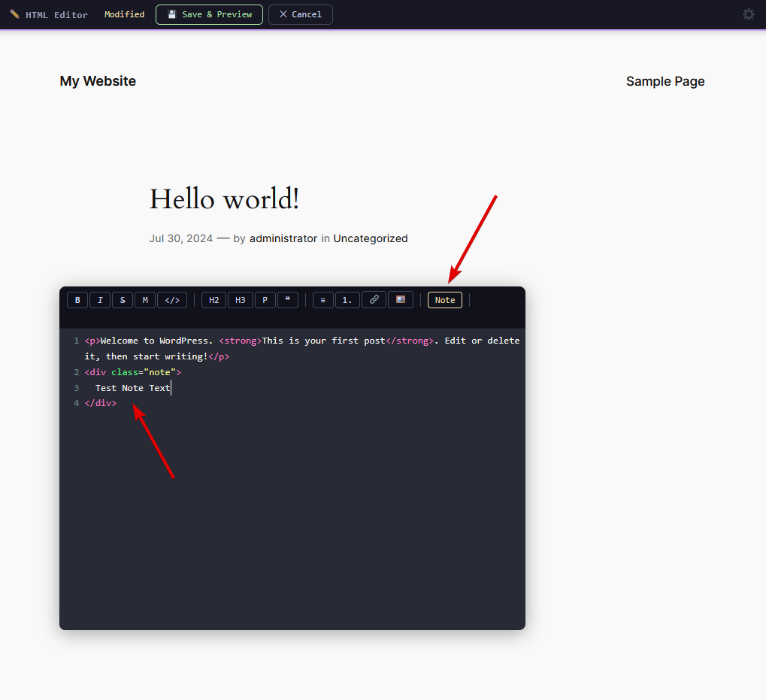Create an unordered list with the list icon
Image resolution: width=766 pixels, height=700 pixels.
point(322,299)
